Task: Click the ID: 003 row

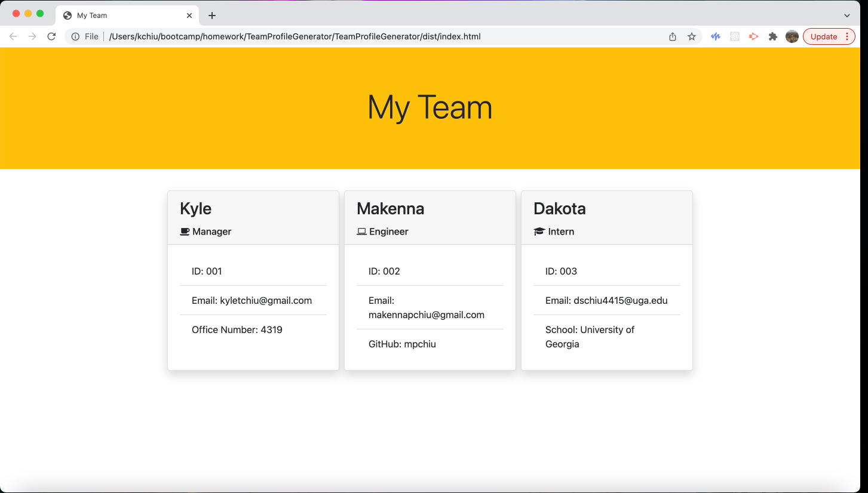Action: (x=607, y=271)
